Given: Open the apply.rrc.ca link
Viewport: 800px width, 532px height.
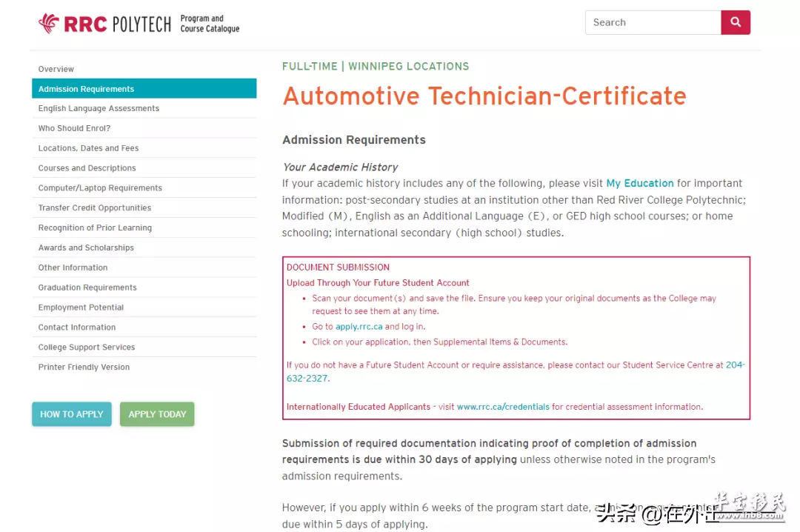Looking at the screenshot, I should pyautogui.click(x=359, y=327).
